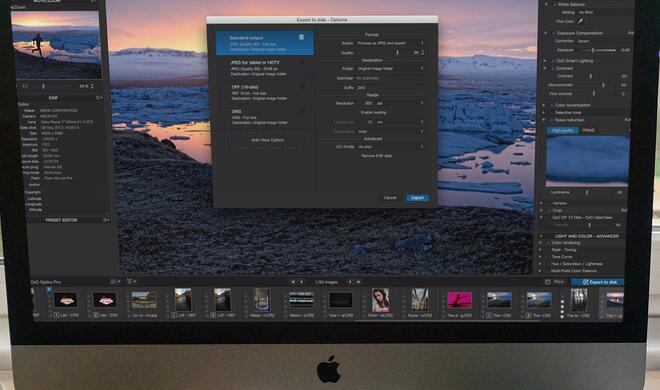Jump to the first image in browser
Image resolution: width=660 pixels, height=390 pixels.
click(x=293, y=282)
